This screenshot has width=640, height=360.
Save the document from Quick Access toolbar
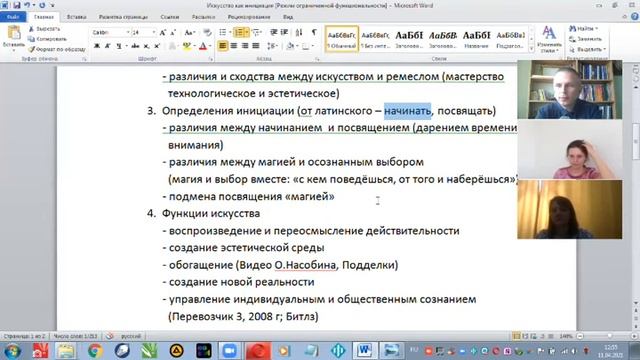(17, 5)
